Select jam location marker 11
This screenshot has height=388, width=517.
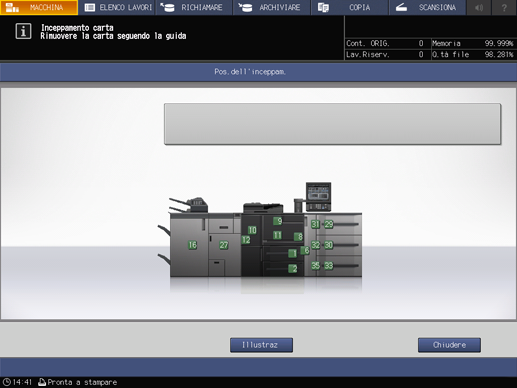click(277, 235)
